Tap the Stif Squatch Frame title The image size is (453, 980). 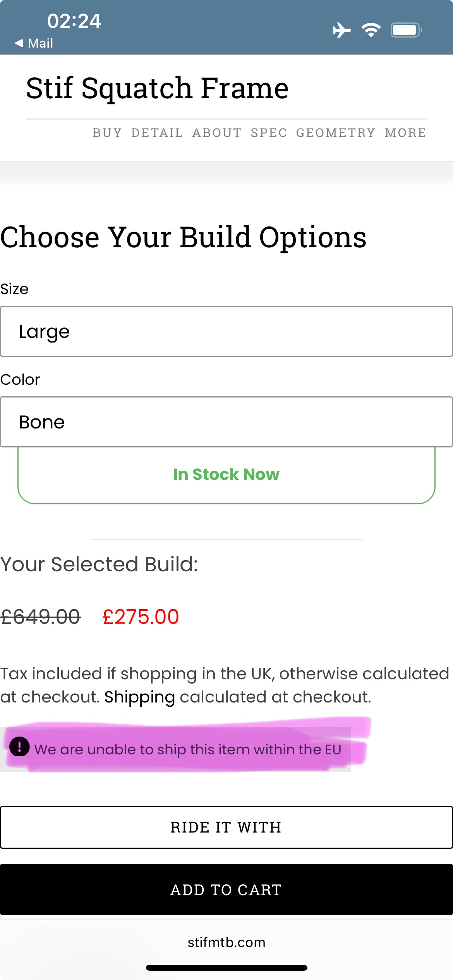pyautogui.click(x=157, y=88)
